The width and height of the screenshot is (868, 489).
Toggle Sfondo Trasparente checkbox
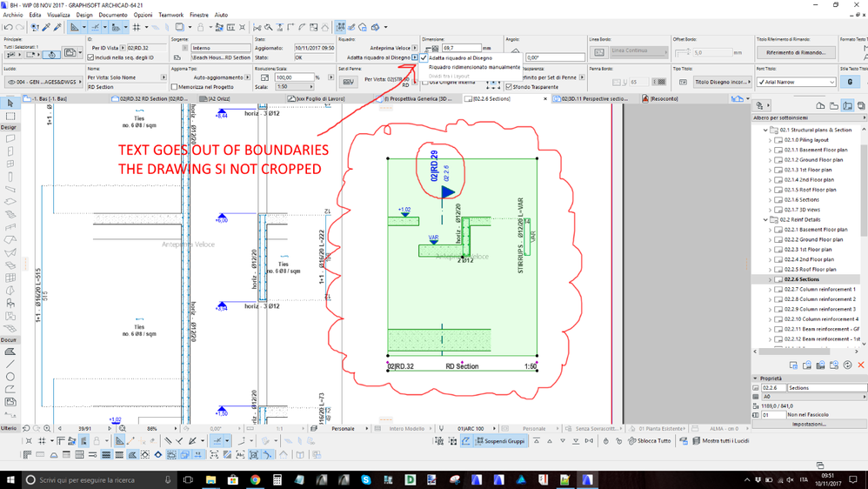(x=509, y=87)
